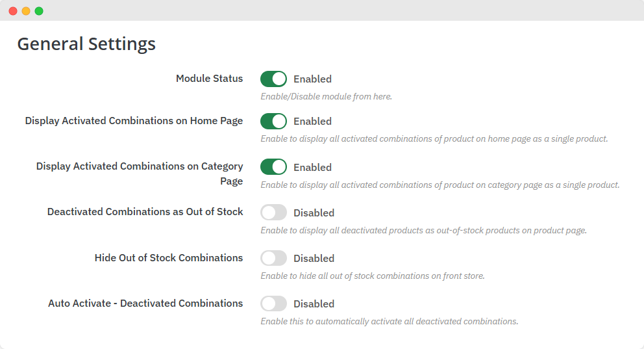Click the Disabled text beside Hide Out of Stock
644x349 pixels.
tap(314, 259)
